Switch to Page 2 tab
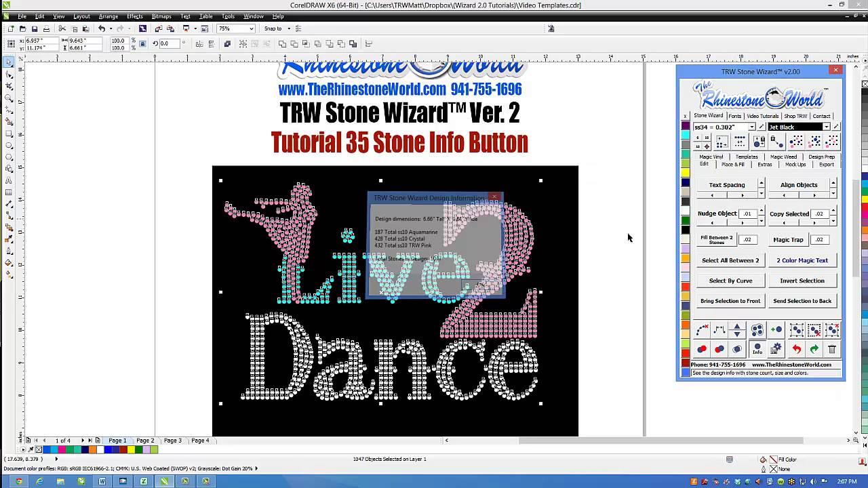This screenshot has width=868, height=488. 145,441
